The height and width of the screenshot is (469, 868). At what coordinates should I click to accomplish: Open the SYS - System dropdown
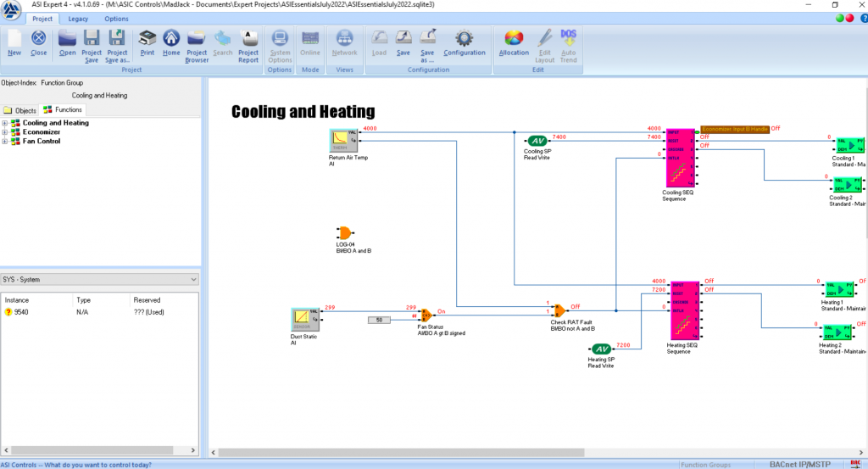point(193,279)
